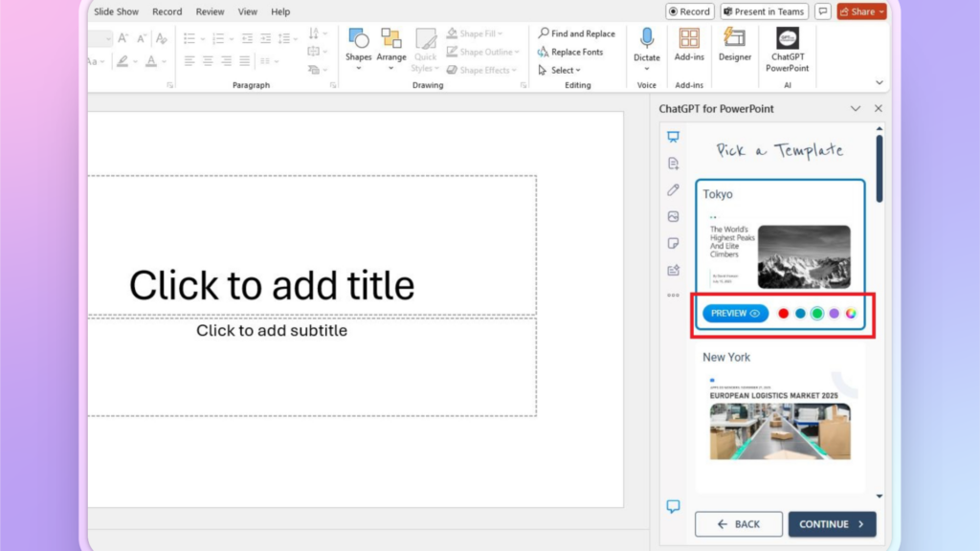Decrease the font size
Screen dimensions: 980x551
(142, 38)
